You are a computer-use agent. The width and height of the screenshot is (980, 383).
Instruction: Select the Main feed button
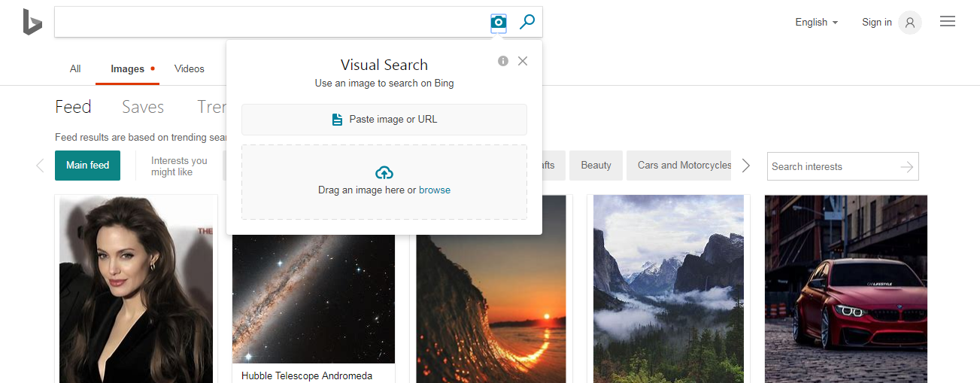click(x=87, y=166)
